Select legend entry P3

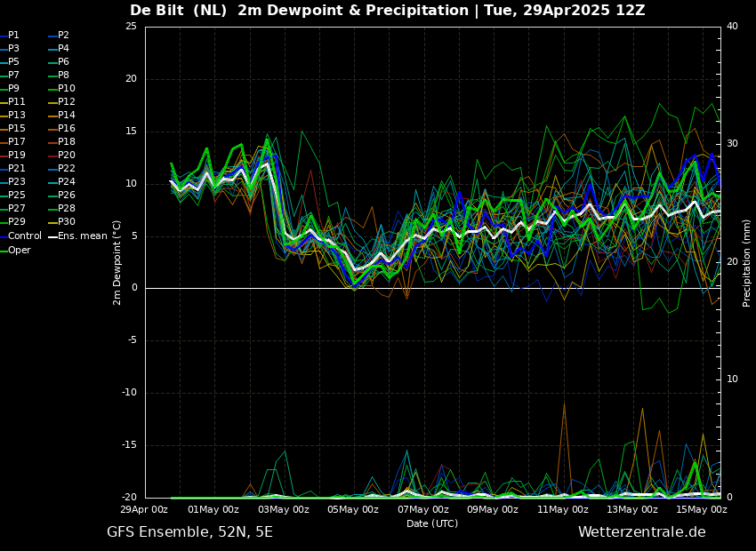click(10, 49)
